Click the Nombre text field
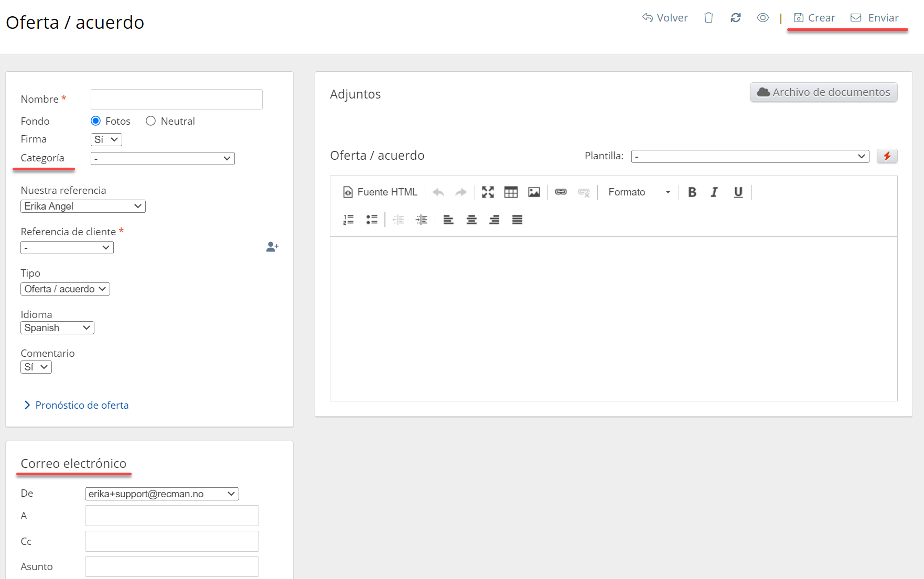 (x=176, y=99)
